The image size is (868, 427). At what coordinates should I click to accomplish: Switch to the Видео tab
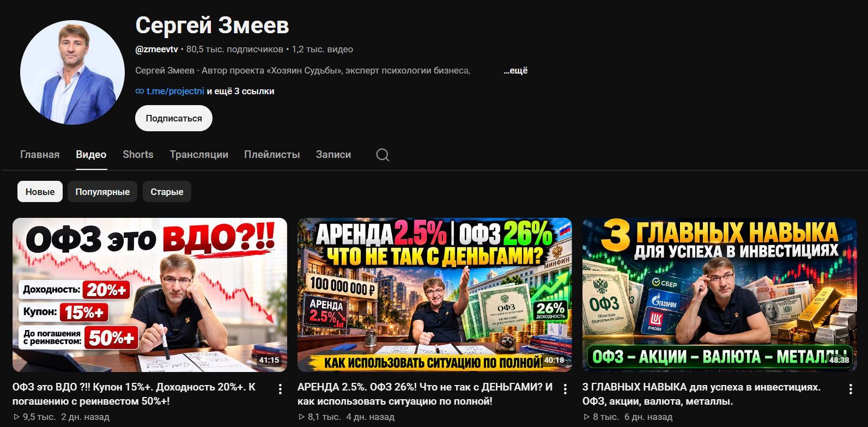click(91, 155)
